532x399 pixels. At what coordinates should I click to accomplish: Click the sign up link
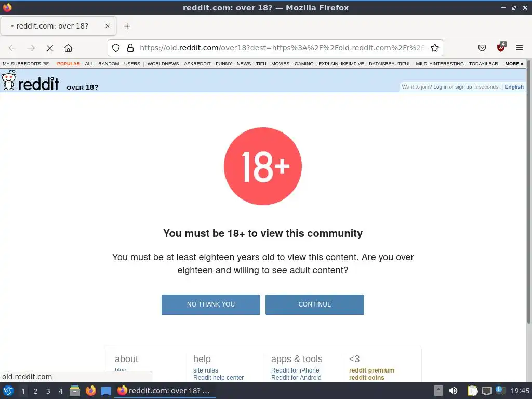point(463,87)
